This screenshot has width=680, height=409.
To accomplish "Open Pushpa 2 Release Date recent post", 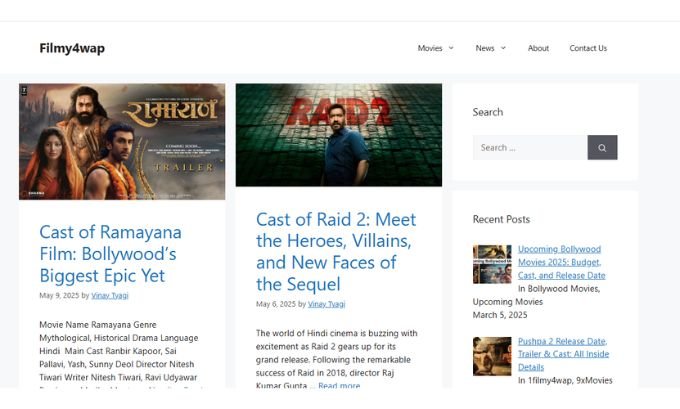I will point(563,354).
